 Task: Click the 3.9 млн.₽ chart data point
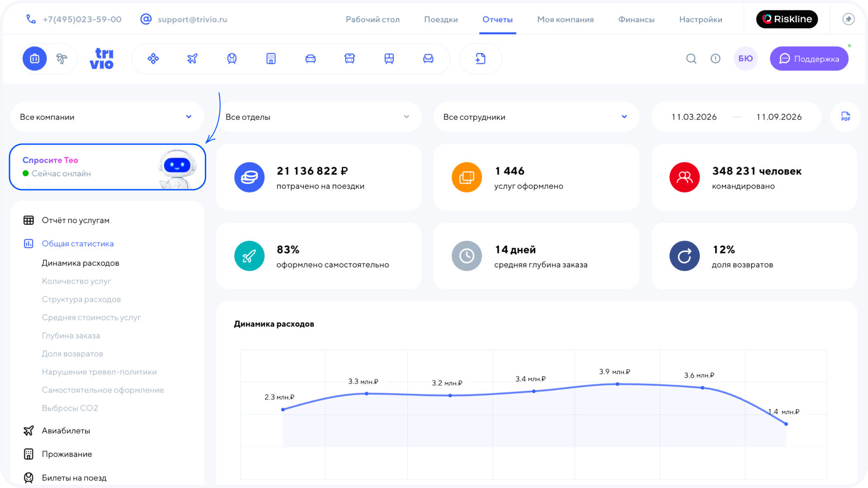[618, 384]
